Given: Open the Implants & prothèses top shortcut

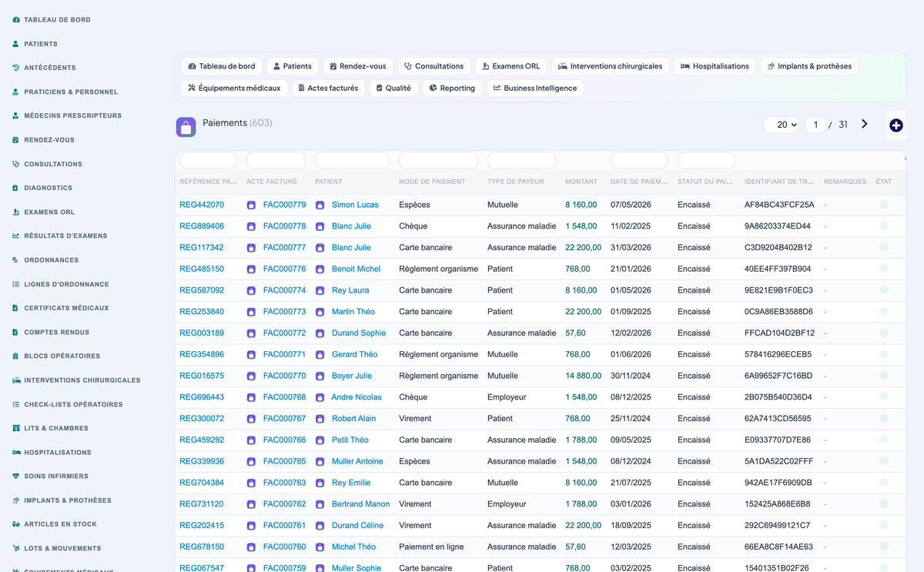Looking at the screenshot, I should pos(809,66).
